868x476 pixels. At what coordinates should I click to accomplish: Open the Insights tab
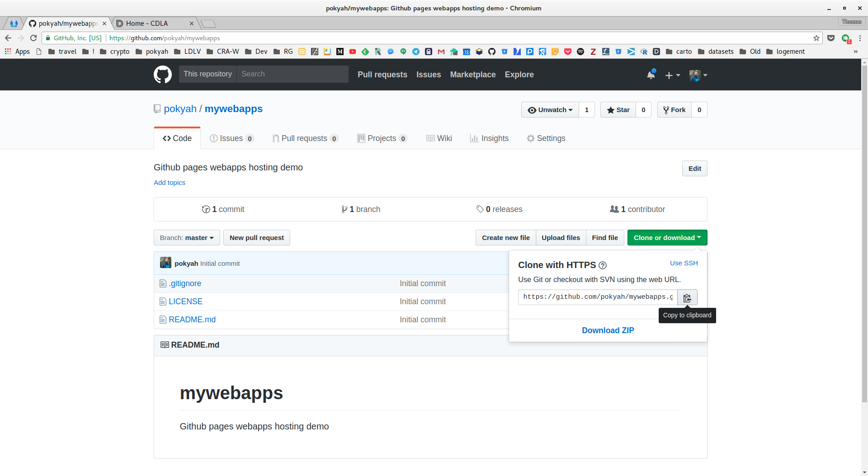pyautogui.click(x=489, y=138)
